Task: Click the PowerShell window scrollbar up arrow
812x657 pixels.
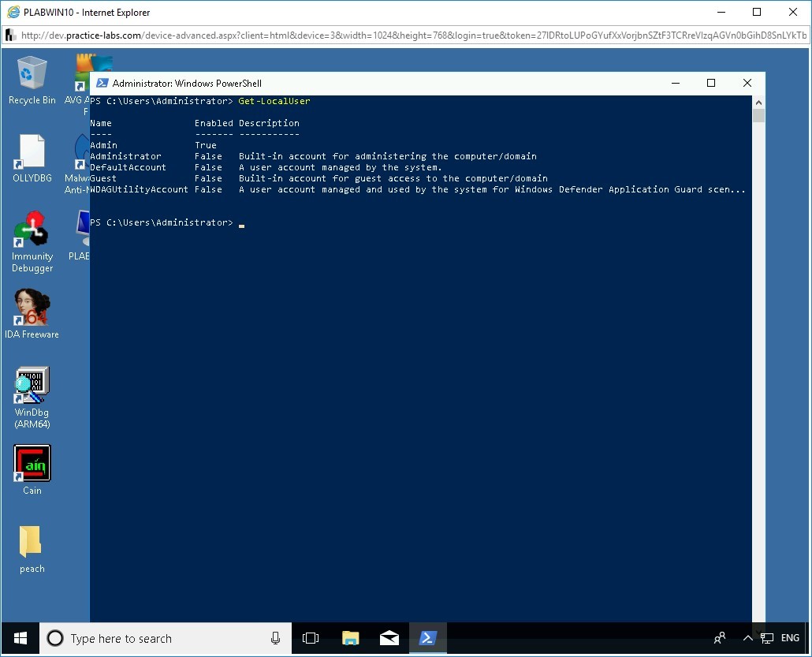Action: click(758, 103)
